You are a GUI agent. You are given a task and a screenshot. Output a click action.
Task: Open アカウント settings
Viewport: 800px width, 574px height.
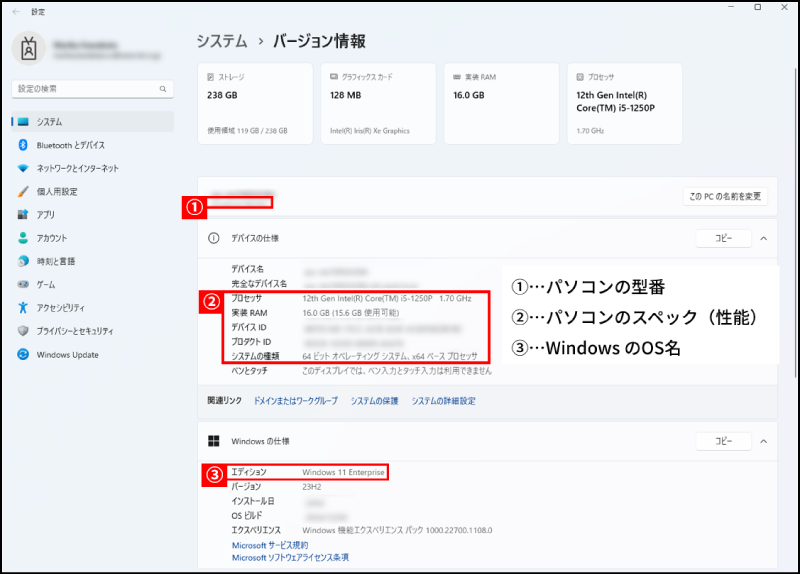pos(93,238)
